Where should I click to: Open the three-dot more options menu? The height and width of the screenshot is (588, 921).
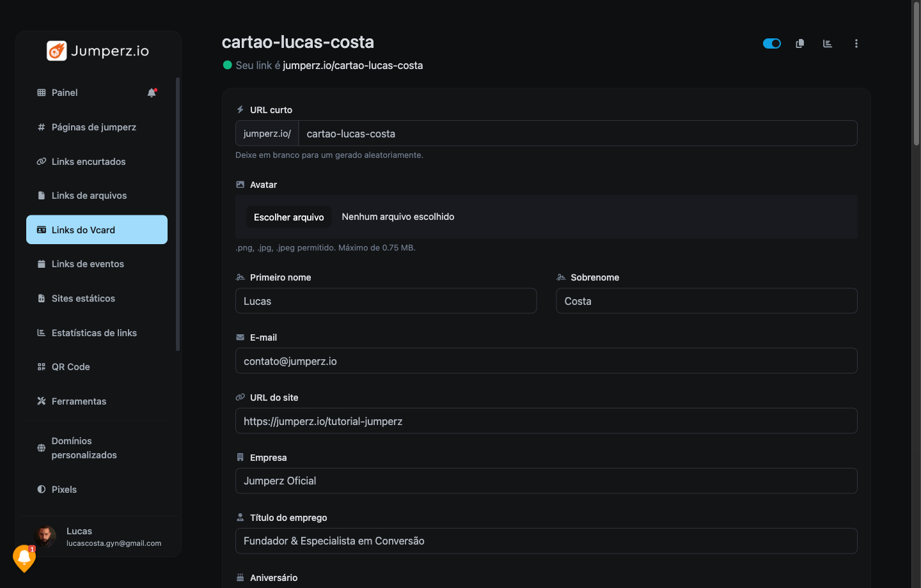pyautogui.click(x=856, y=43)
